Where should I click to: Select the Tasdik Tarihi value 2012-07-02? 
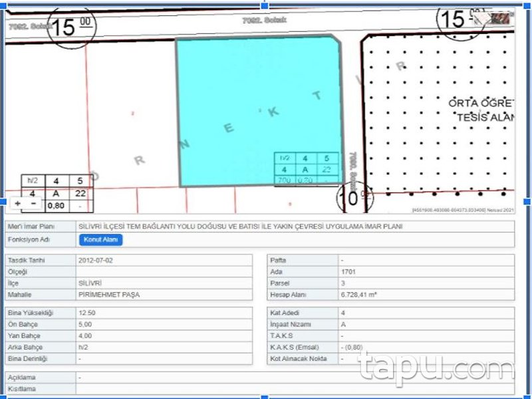(95, 261)
